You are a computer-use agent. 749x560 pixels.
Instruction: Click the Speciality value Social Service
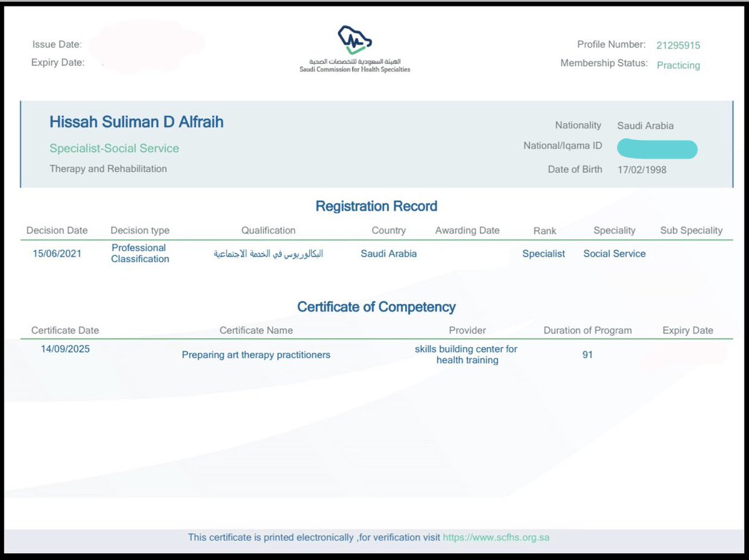click(x=615, y=253)
